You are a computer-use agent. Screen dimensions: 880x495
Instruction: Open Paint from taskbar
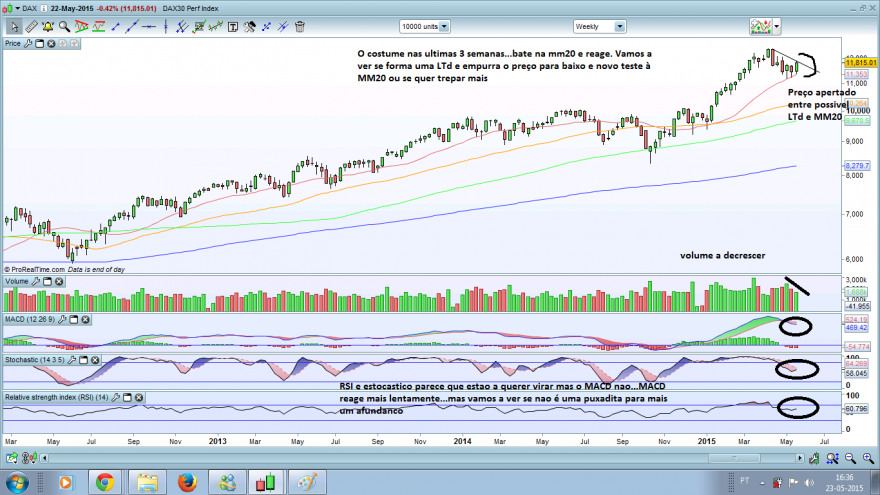point(306,482)
